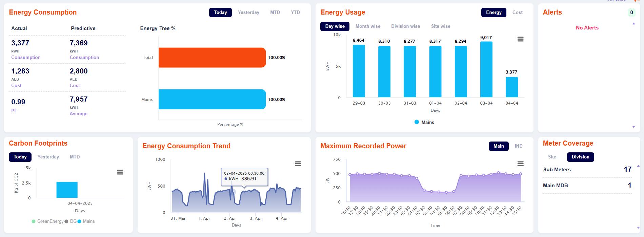Switch Carbon Footprints to MTD

[75, 157]
